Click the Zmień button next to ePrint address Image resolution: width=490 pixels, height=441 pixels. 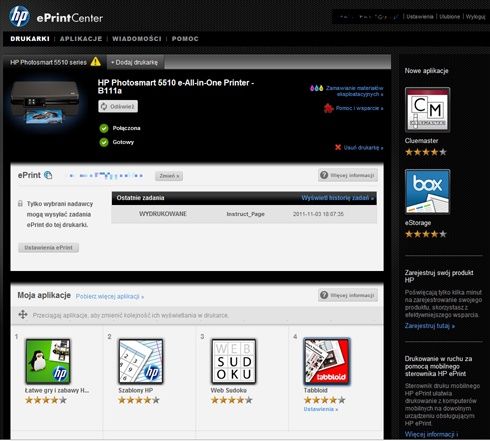[x=169, y=176]
